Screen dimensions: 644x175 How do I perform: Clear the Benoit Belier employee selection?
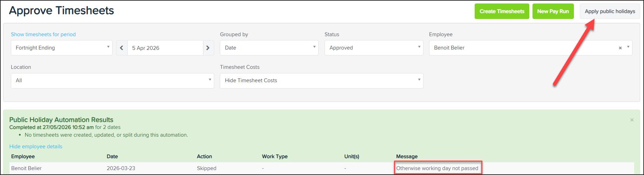click(x=620, y=48)
